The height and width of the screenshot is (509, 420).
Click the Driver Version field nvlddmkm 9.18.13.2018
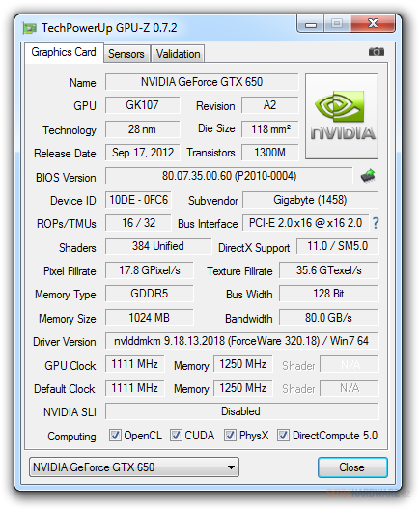[241, 341]
